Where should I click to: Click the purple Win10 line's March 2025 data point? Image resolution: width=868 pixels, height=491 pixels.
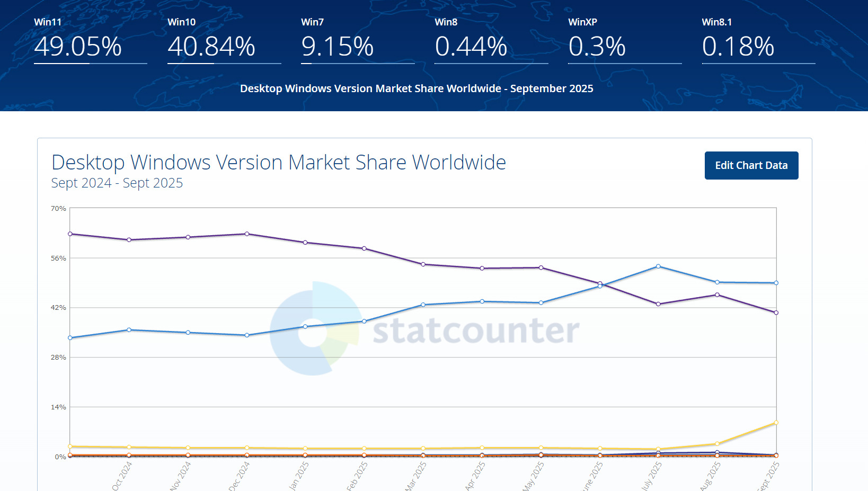(423, 264)
